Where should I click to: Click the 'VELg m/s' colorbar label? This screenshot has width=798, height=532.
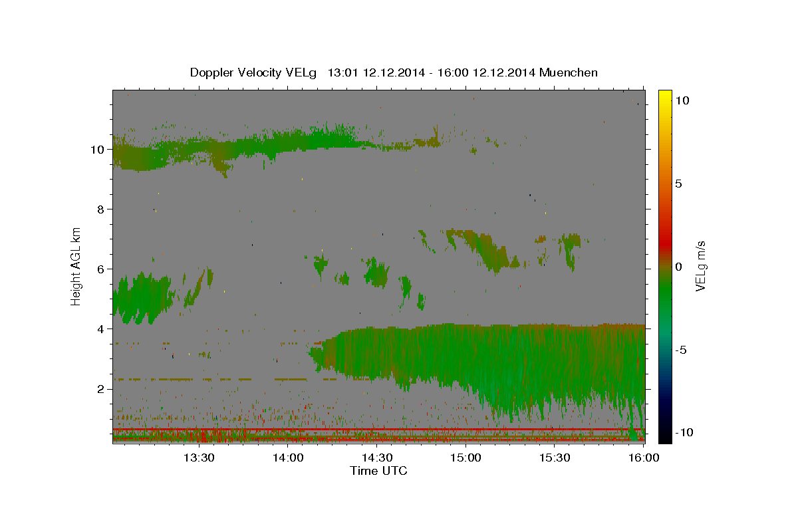pyautogui.click(x=700, y=266)
